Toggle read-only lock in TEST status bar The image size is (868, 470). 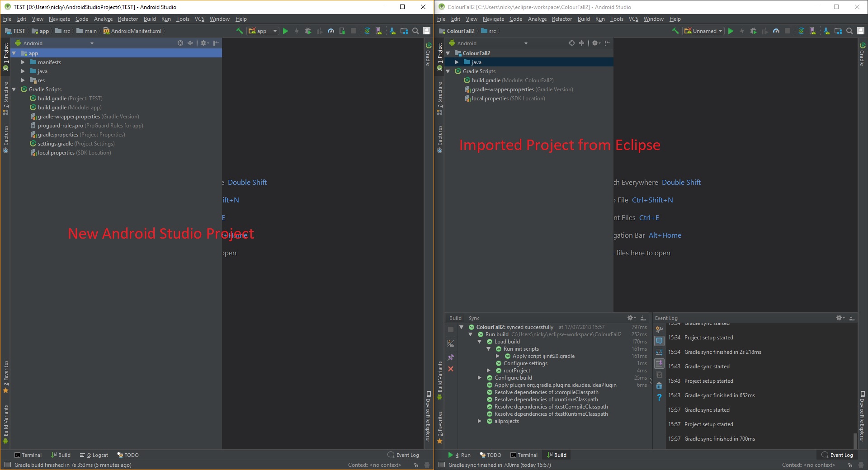point(416,465)
